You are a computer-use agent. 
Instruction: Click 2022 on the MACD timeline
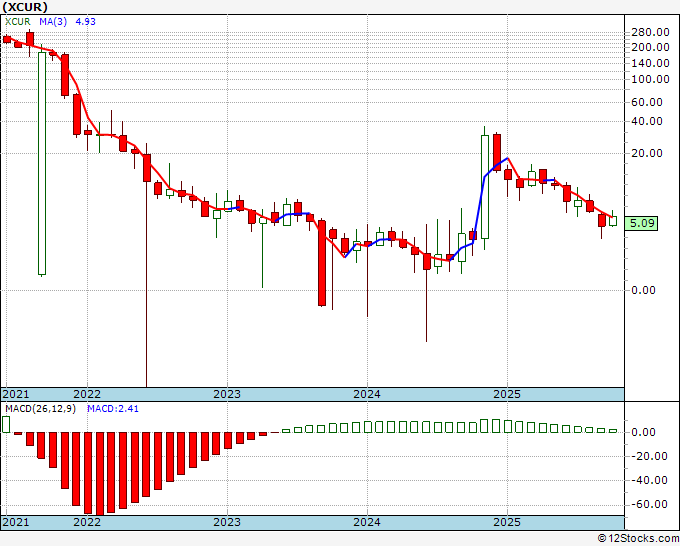pyautogui.click(x=87, y=522)
